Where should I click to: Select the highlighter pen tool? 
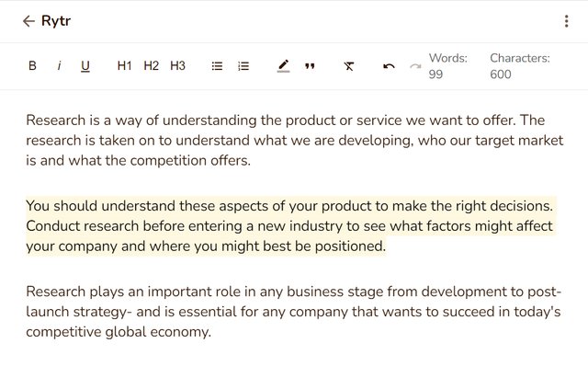284,65
